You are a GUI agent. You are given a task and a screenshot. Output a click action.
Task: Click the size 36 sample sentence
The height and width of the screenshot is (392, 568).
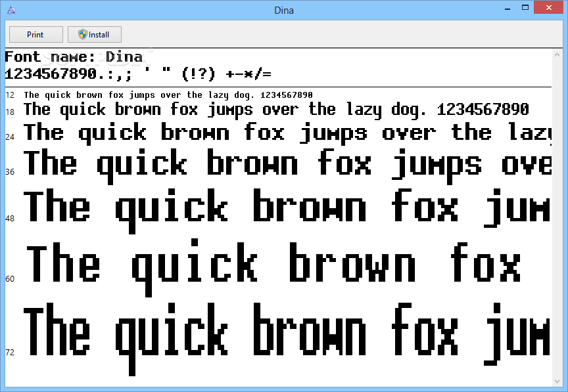pyautogui.click(x=288, y=165)
